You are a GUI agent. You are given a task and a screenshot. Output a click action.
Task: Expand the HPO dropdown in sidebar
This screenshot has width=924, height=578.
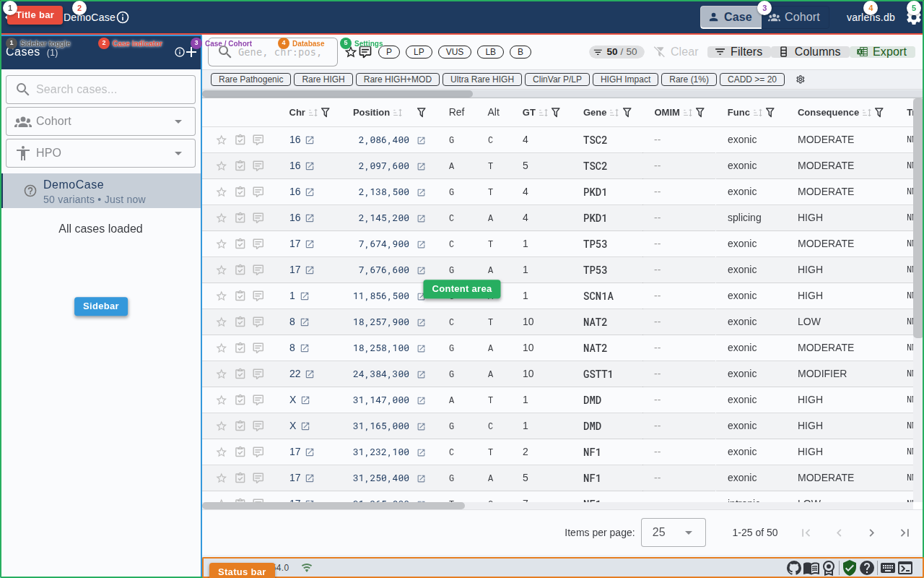point(100,153)
